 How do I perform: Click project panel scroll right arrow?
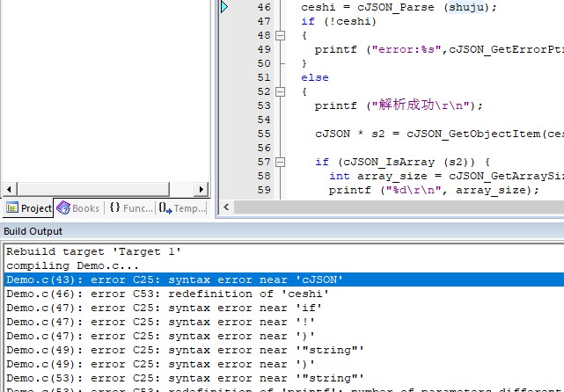[201, 189]
